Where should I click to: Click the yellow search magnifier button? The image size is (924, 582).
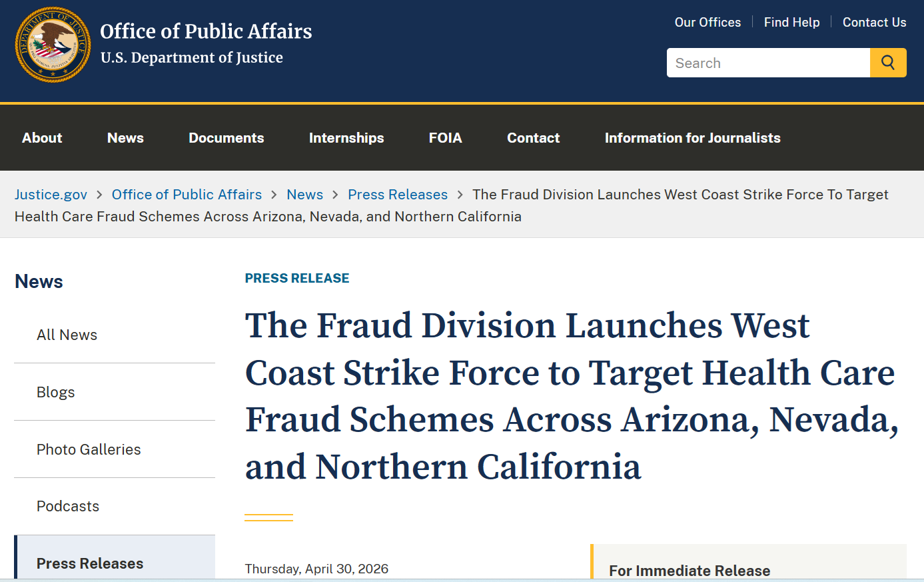click(x=887, y=63)
